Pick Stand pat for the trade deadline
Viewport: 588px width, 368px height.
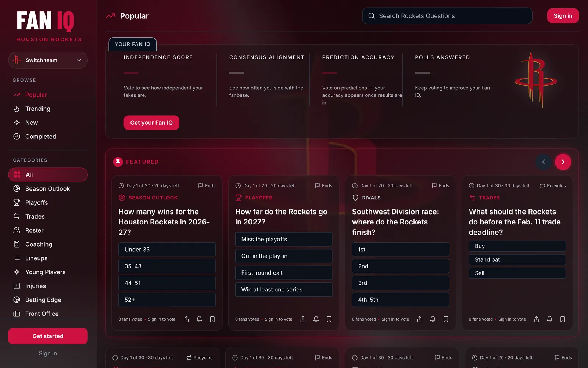tap(517, 260)
